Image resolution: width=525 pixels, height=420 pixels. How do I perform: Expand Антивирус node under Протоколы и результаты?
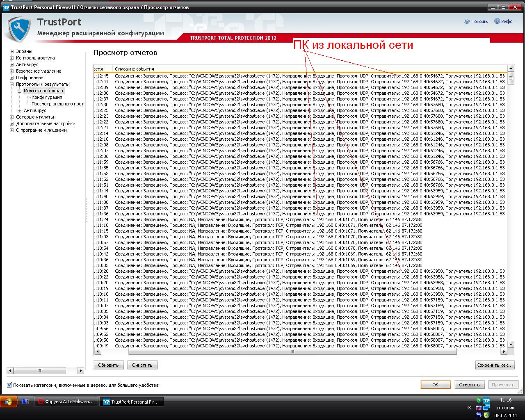tap(19, 111)
